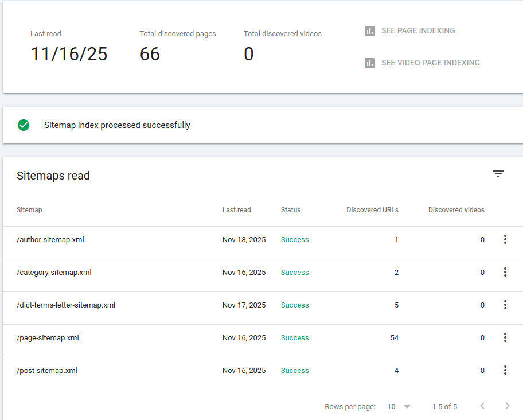Image resolution: width=523 pixels, height=420 pixels.
Task: Sort by the Discovered URLs column header
Action: click(372, 210)
